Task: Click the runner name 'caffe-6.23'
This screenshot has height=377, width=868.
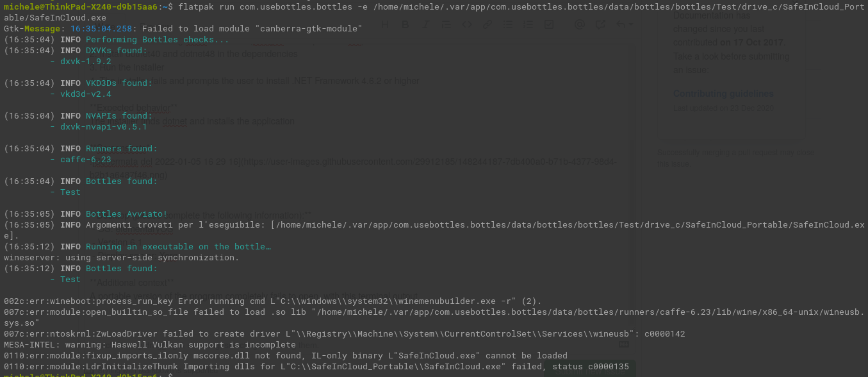Action: pyautogui.click(x=86, y=160)
